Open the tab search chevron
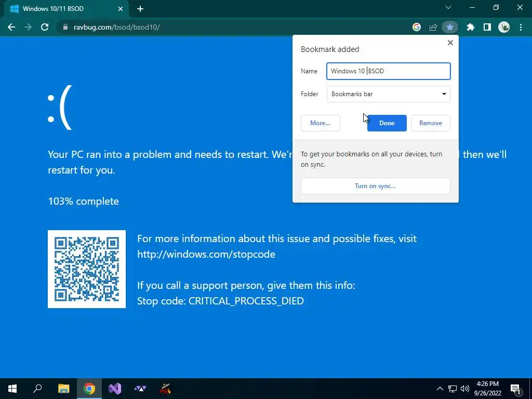532x399 pixels. point(448,7)
